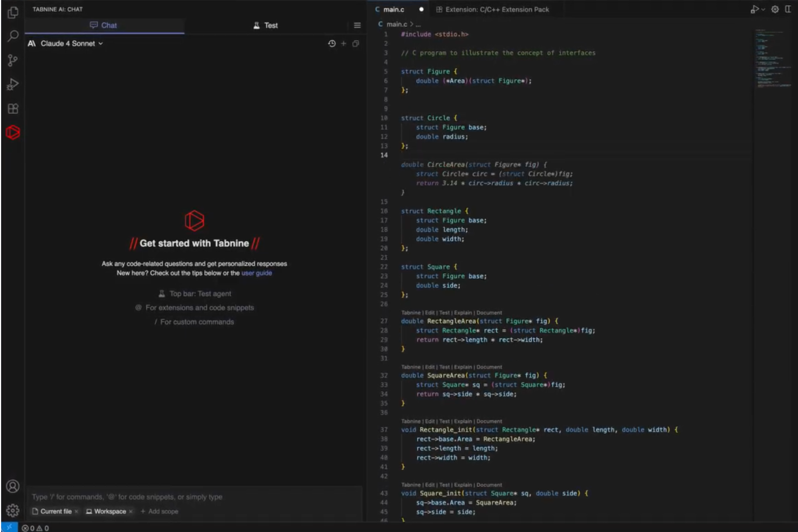Click the 'Top bar: Test agent' tip
Image resolution: width=798 pixels, height=532 pixels.
click(x=195, y=294)
